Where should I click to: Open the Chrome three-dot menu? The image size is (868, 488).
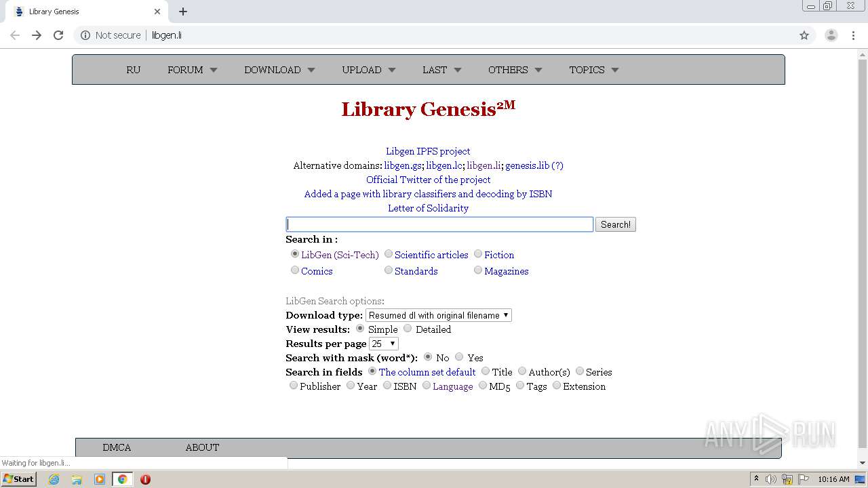coord(854,35)
